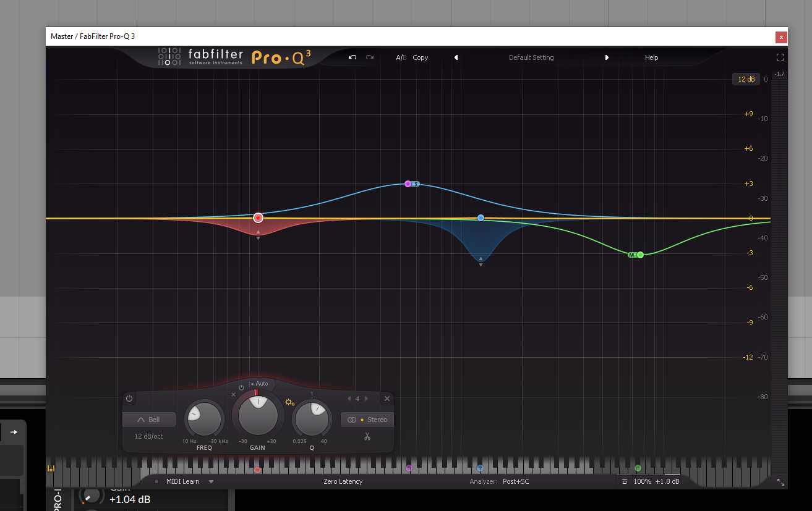The height and width of the screenshot is (511, 812).
Task: Open the Bell filter shape dropdown
Action: [x=149, y=420]
